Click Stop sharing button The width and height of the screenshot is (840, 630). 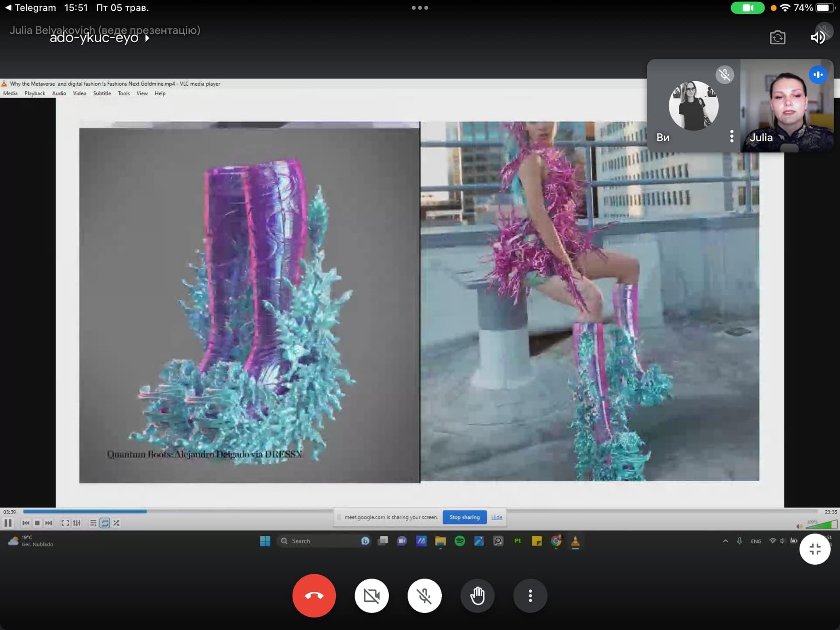click(x=464, y=517)
